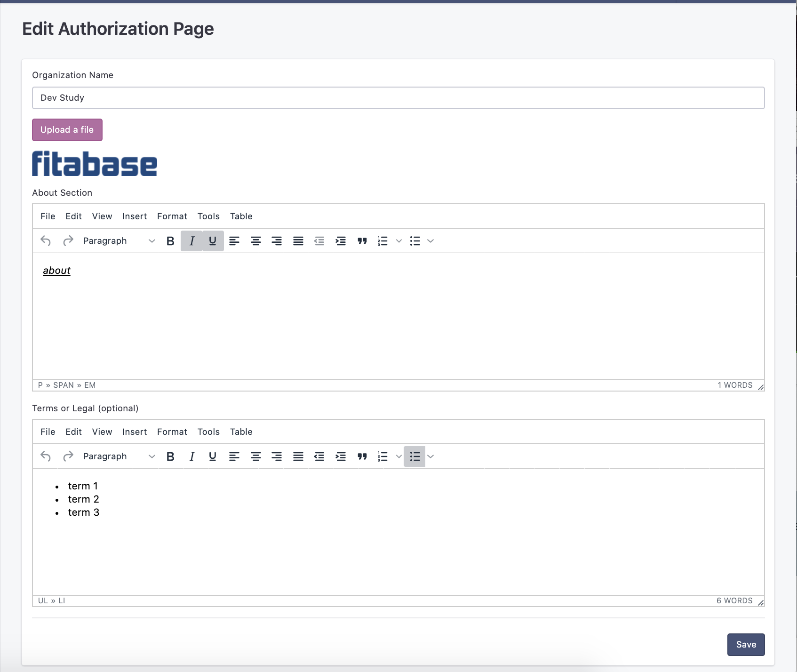
Task: Open Insert menu in About Section editor
Action: (135, 216)
